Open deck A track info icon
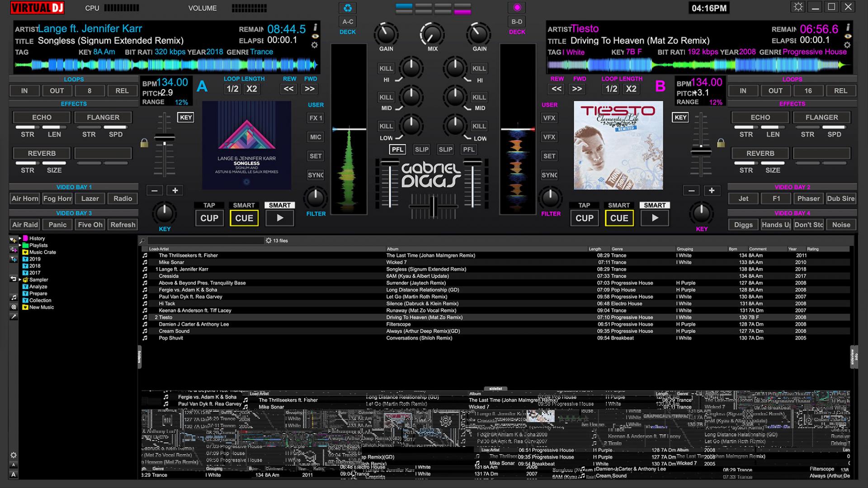868x488 pixels. coord(315,28)
